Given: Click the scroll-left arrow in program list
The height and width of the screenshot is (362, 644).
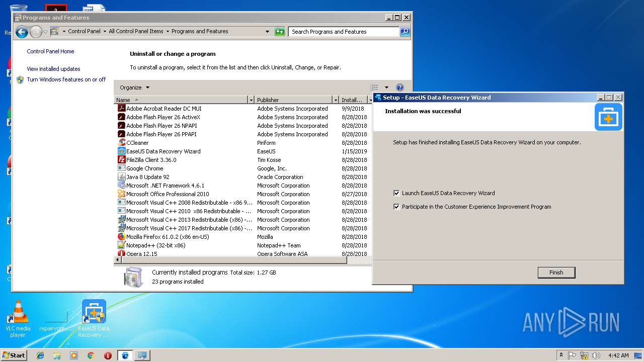Looking at the screenshot, I should pyautogui.click(x=118, y=260).
